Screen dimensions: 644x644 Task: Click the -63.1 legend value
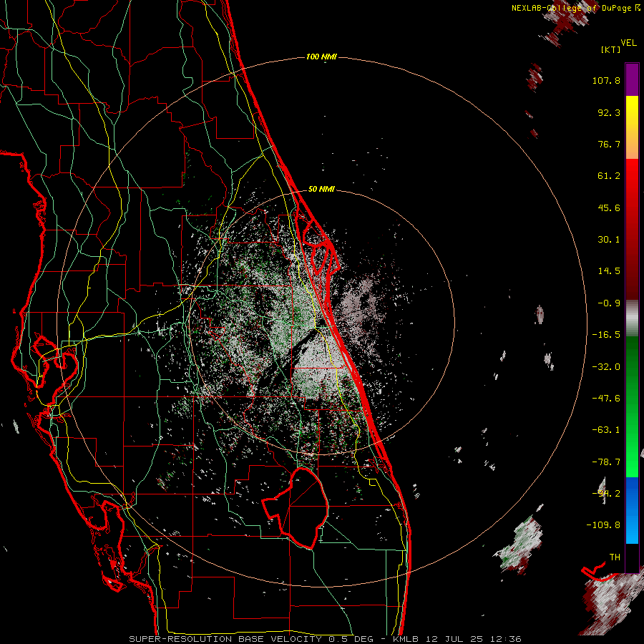click(606, 430)
